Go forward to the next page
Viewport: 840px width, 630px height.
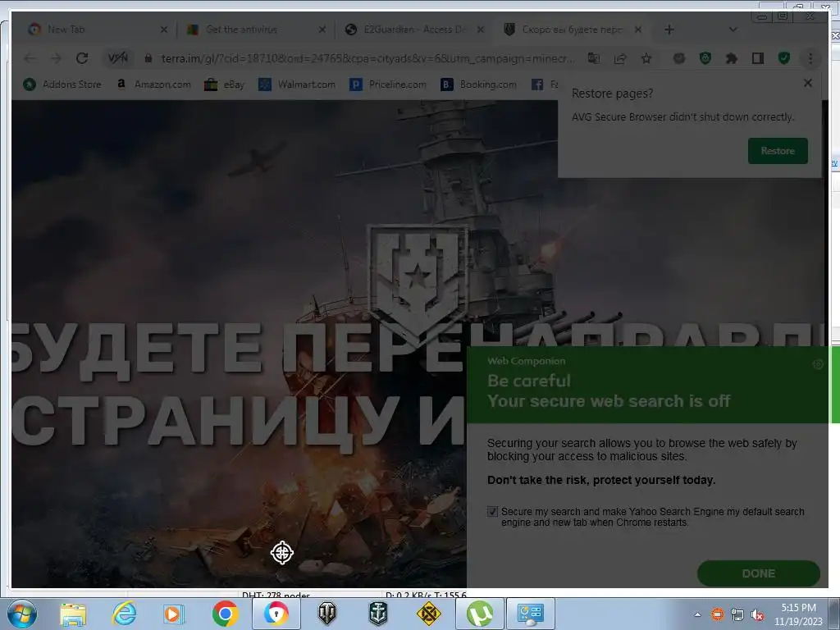pyautogui.click(x=56, y=58)
